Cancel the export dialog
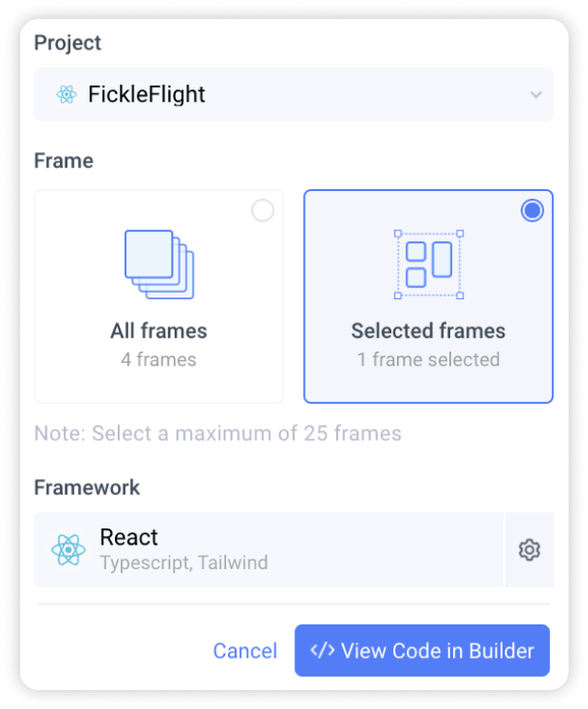Image resolution: width=588 pixels, height=709 pixels. [245, 651]
